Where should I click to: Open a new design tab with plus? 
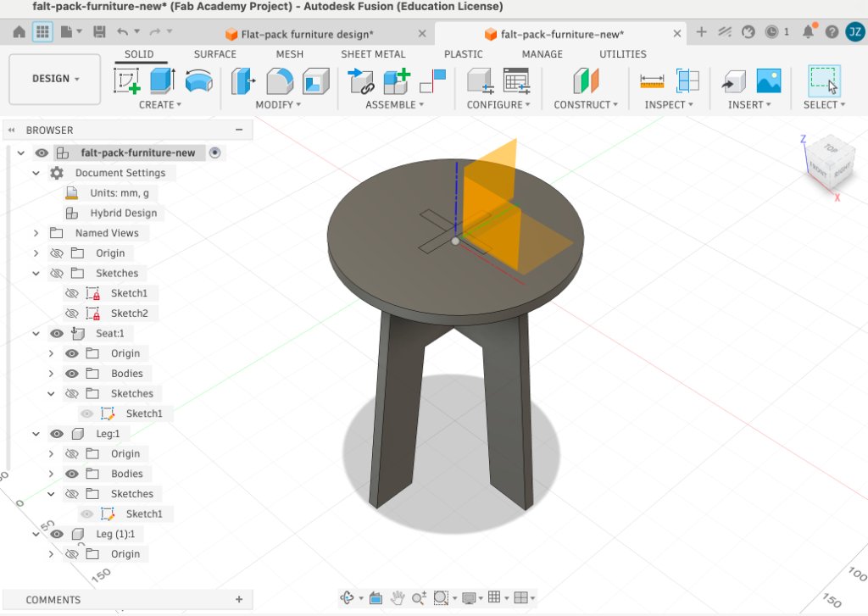tap(701, 32)
